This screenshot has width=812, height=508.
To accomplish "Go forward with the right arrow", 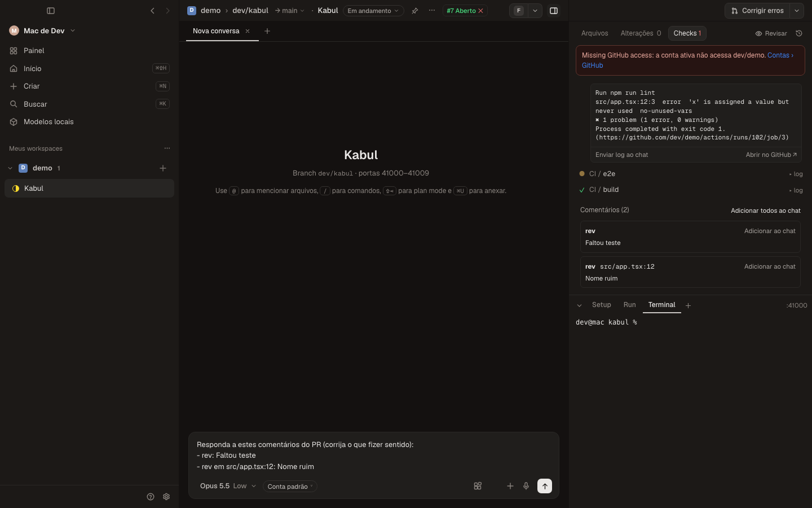I will pyautogui.click(x=167, y=11).
